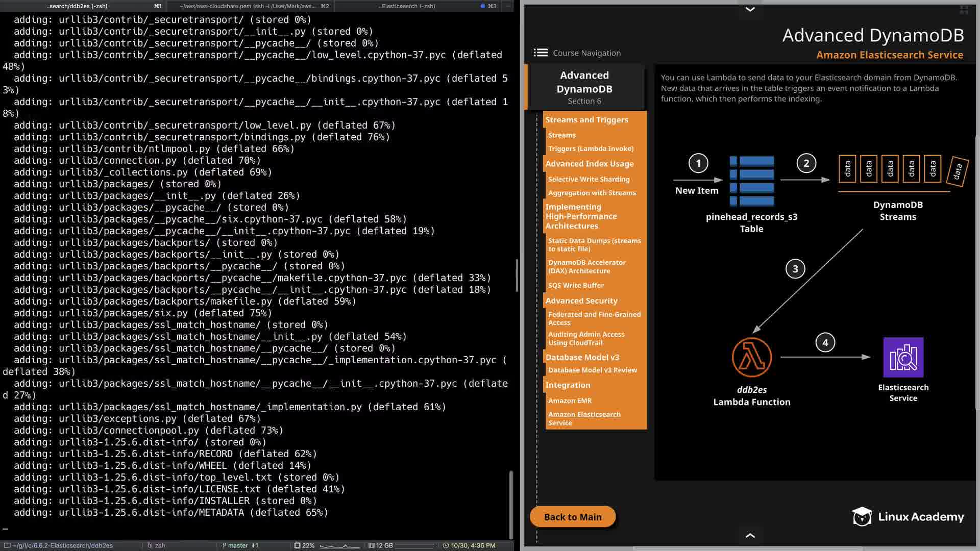Screen dimensions: 980x551
Task: Click the numbered circle 3 step marker
Action: coord(795,269)
